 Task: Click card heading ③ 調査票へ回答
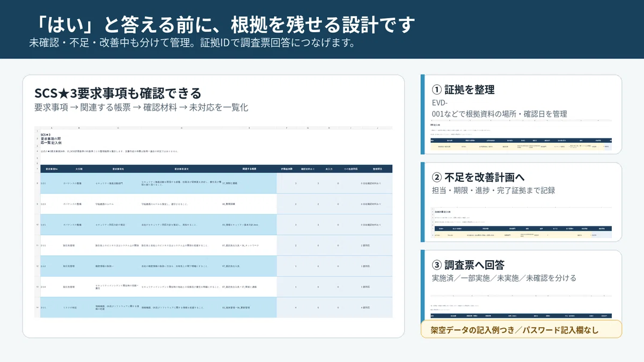point(468,265)
